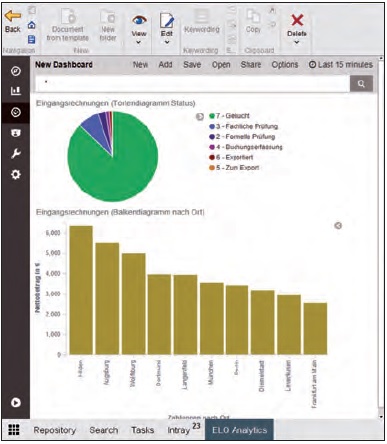Open the Last 15 minutes time picker
The image size is (387, 444).
[x=341, y=65]
